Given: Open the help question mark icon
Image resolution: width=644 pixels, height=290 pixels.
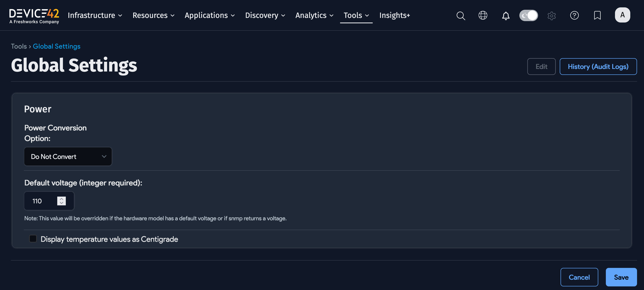Looking at the screenshot, I should coord(574,16).
